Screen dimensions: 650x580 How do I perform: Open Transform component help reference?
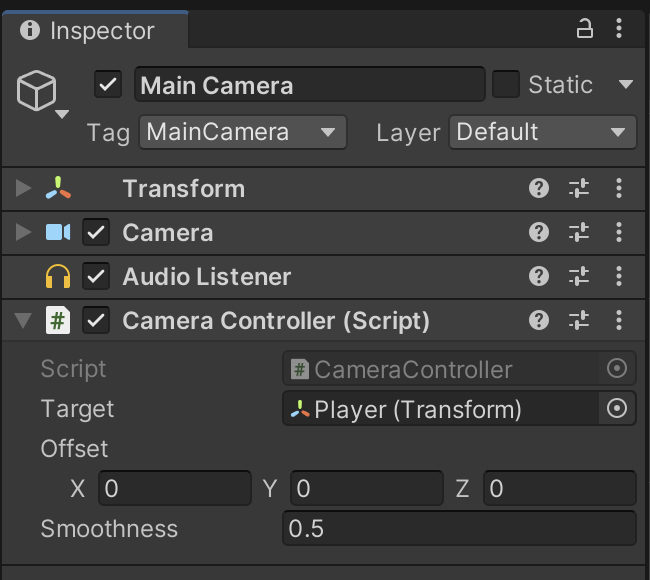[539, 188]
